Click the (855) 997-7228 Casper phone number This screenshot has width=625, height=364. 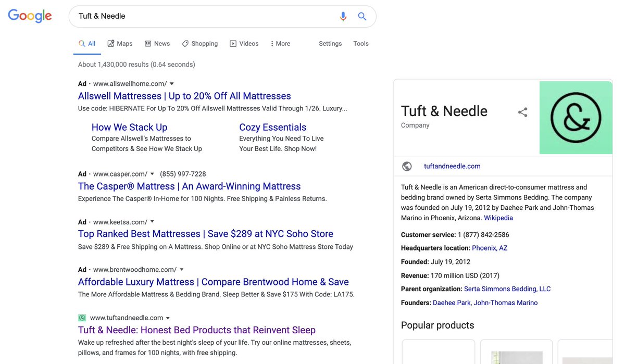183,174
